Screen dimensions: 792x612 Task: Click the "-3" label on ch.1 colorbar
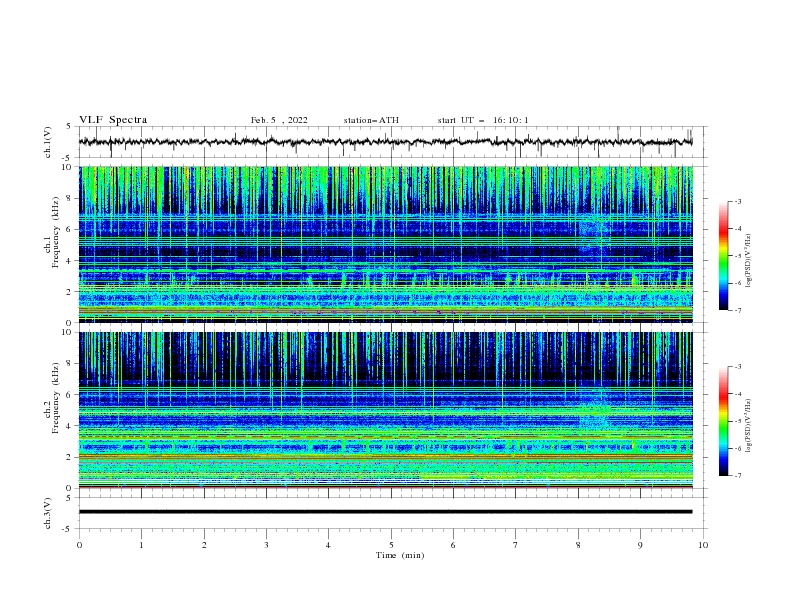738,201
